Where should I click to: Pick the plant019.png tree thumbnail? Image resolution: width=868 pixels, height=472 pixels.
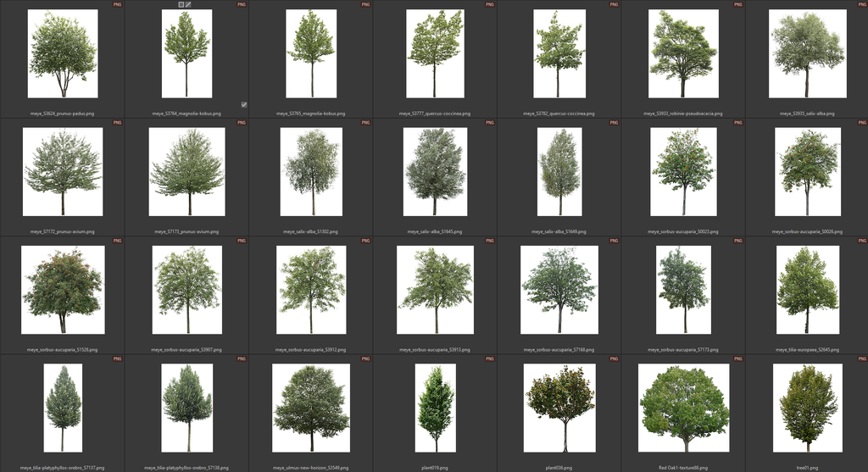coord(435,408)
